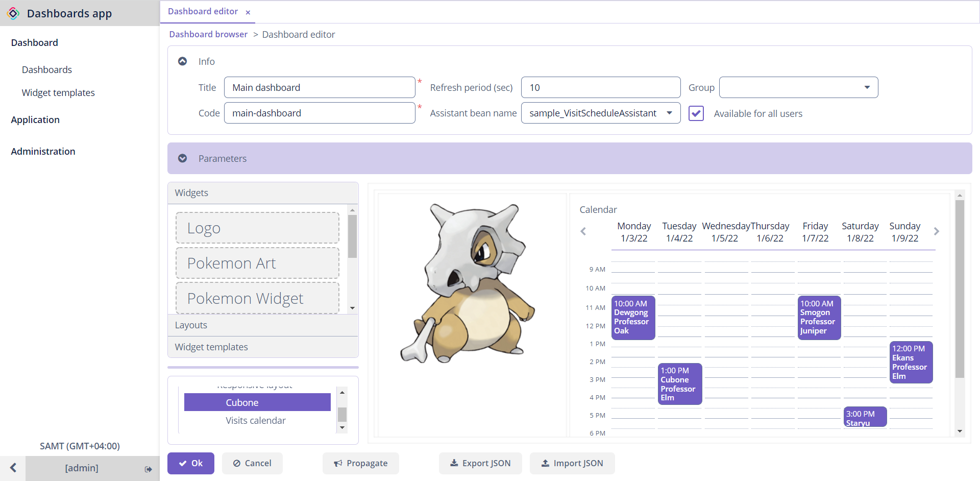This screenshot has height=481, width=980.
Task: Focus the Code input field
Action: [x=320, y=113]
